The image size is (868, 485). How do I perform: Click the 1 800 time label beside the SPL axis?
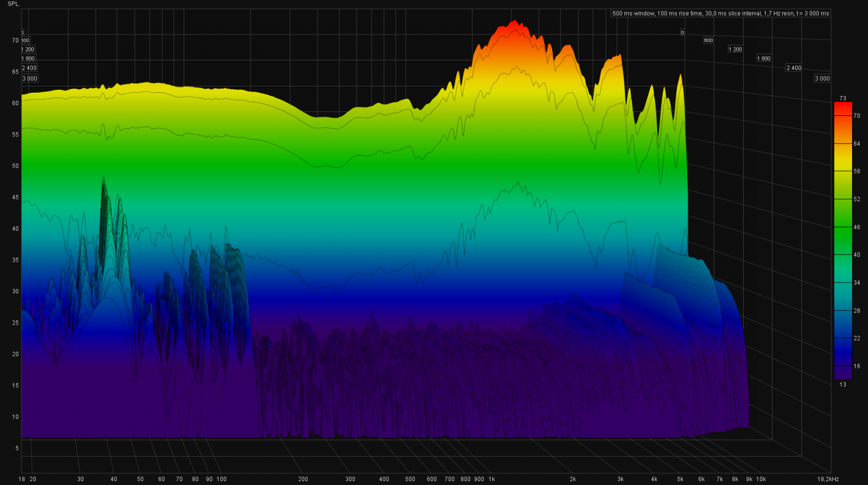(28, 58)
